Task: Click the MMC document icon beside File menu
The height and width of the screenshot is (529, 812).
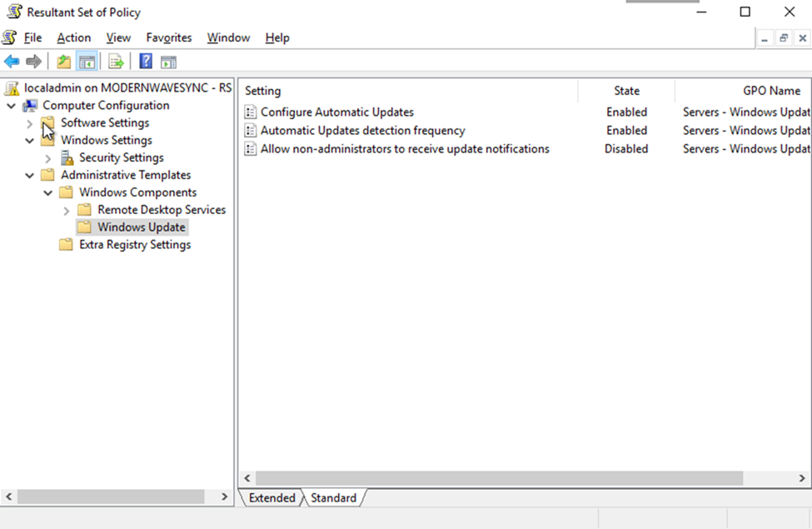Action: coord(9,37)
